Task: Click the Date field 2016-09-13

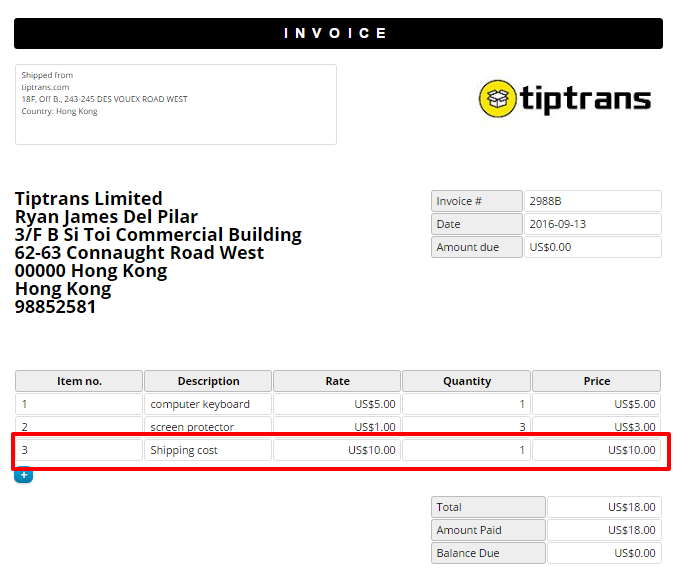Action: [x=592, y=224]
